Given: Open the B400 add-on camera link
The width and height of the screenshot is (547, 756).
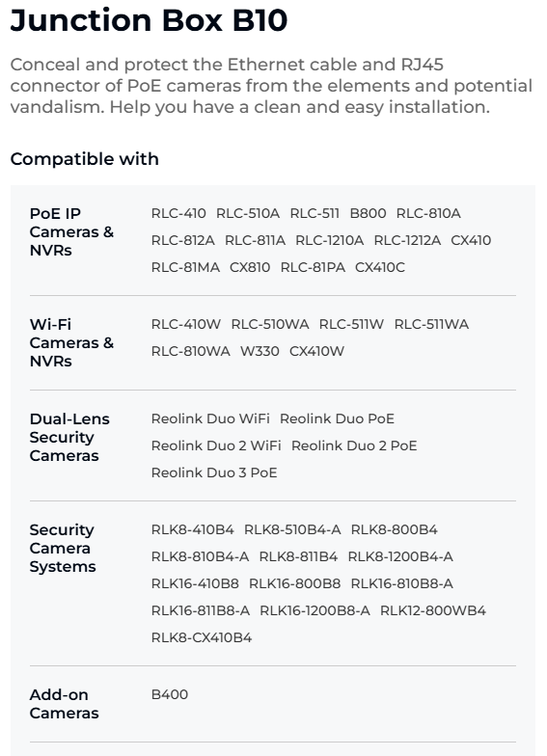Looking at the screenshot, I should pyautogui.click(x=170, y=694).
